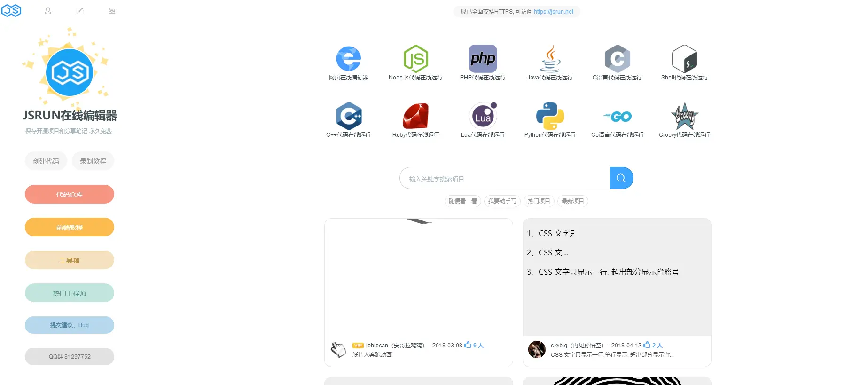
Task: Click the Lua代码在线运行 label
Action: tap(483, 135)
